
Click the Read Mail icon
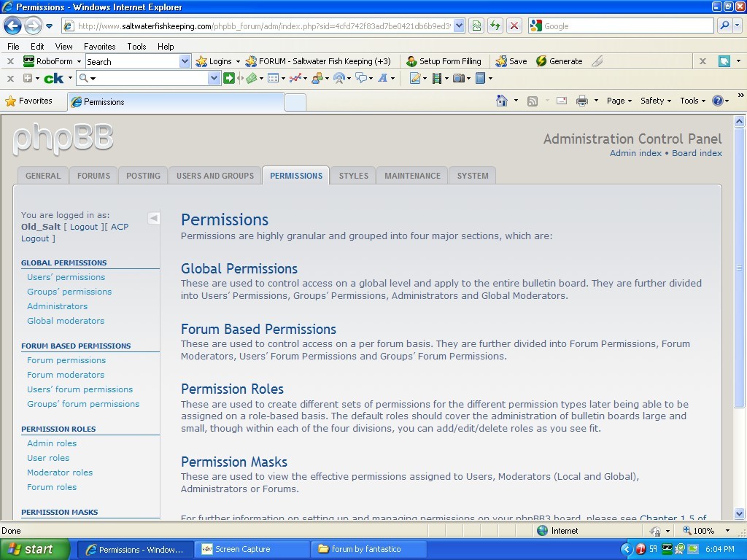pyautogui.click(x=561, y=101)
